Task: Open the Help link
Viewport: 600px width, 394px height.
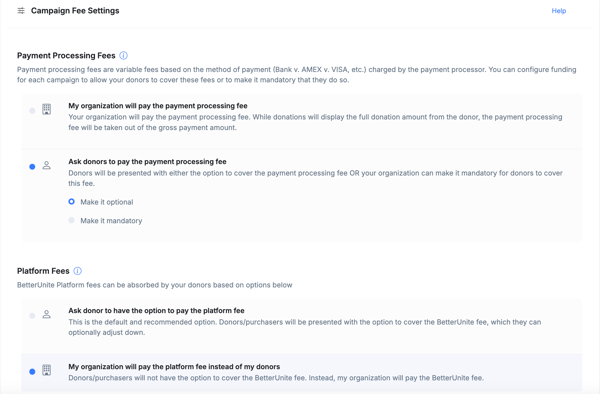Action: point(559,11)
